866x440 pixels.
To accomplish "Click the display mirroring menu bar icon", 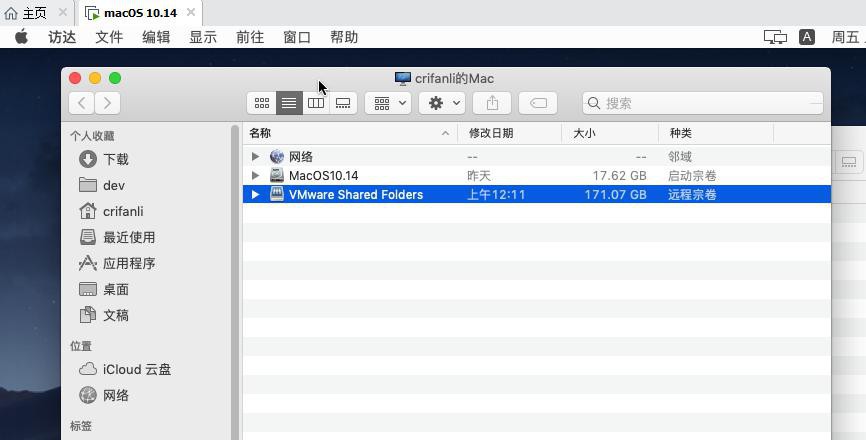I will pyautogui.click(x=775, y=37).
